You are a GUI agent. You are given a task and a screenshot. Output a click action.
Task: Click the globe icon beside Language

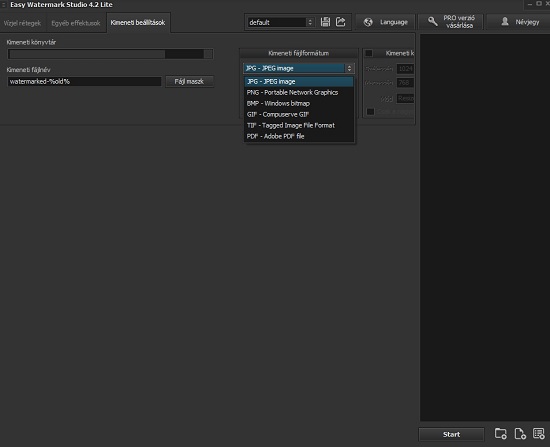click(x=368, y=22)
